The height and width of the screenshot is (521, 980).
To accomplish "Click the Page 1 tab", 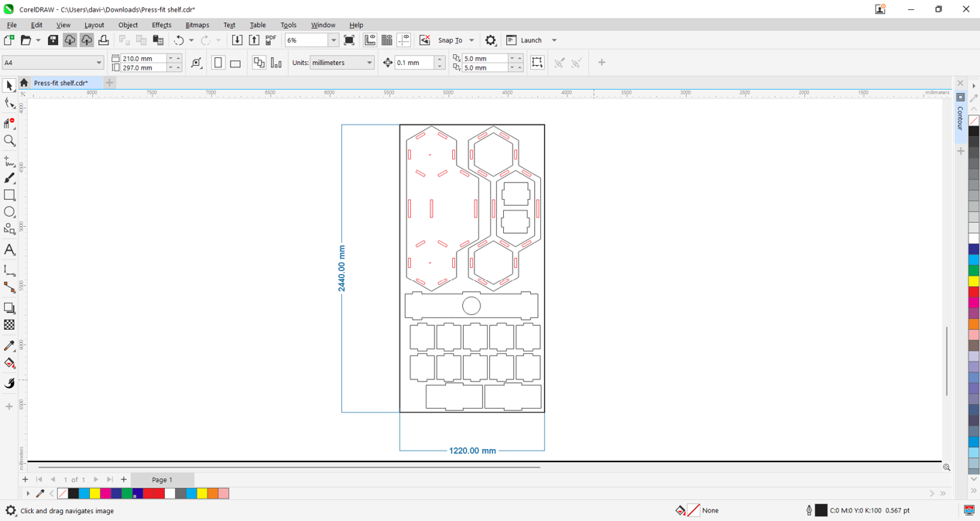I will [x=162, y=479].
